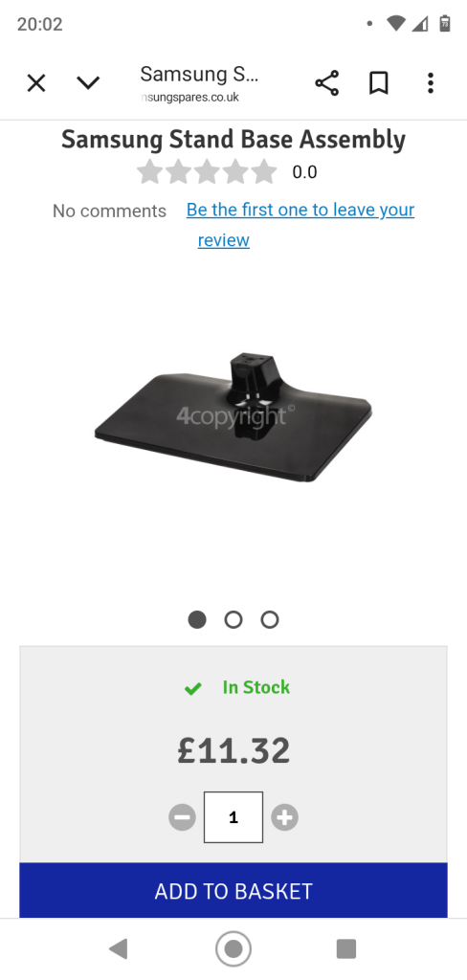Open 'Be the first one to leave your review' link
The width and height of the screenshot is (467, 980).
point(300,224)
